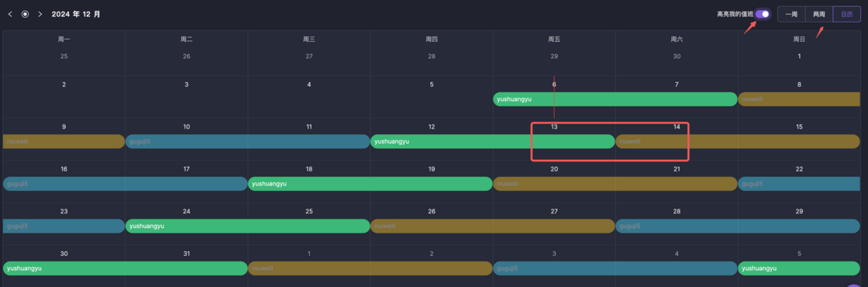The width and height of the screenshot is (868, 287).
Task: Go to the previous month arrow
Action: pyautogui.click(x=10, y=15)
